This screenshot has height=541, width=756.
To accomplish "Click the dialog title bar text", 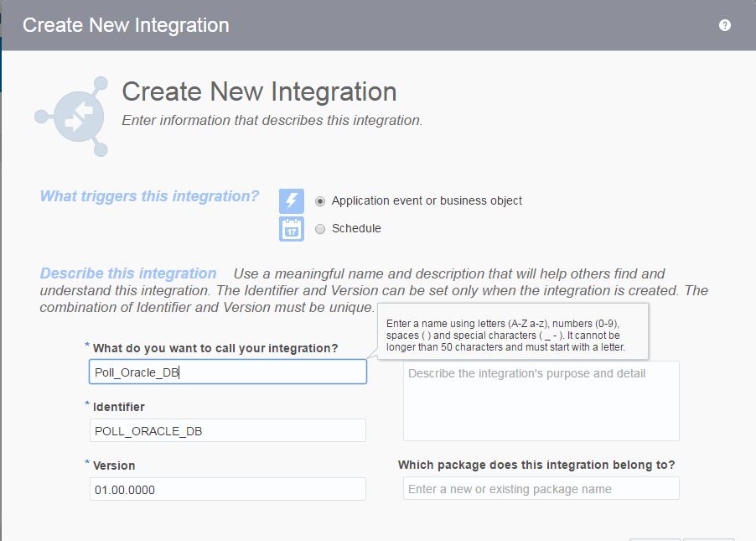I will click(x=126, y=25).
